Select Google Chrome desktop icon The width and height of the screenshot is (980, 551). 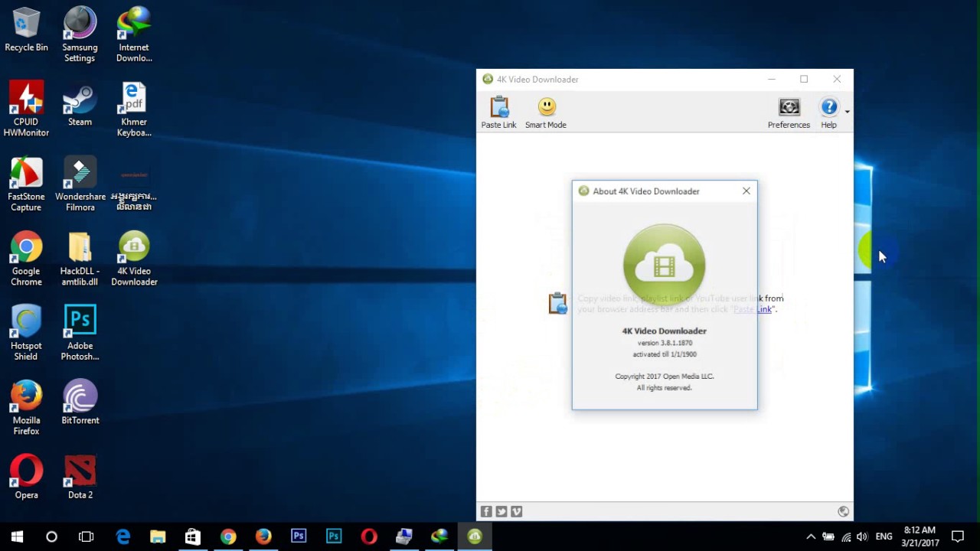pyautogui.click(x=26, y=259)
